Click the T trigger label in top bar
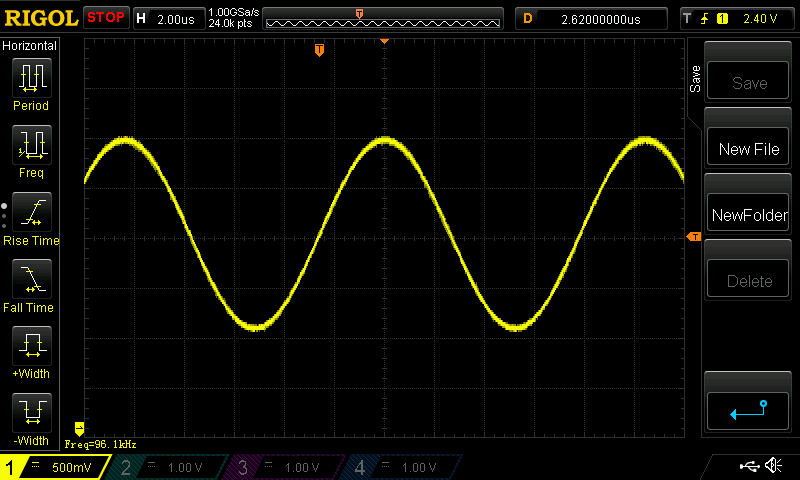Viewport: 800px width, 480px height. click(687, 19)
